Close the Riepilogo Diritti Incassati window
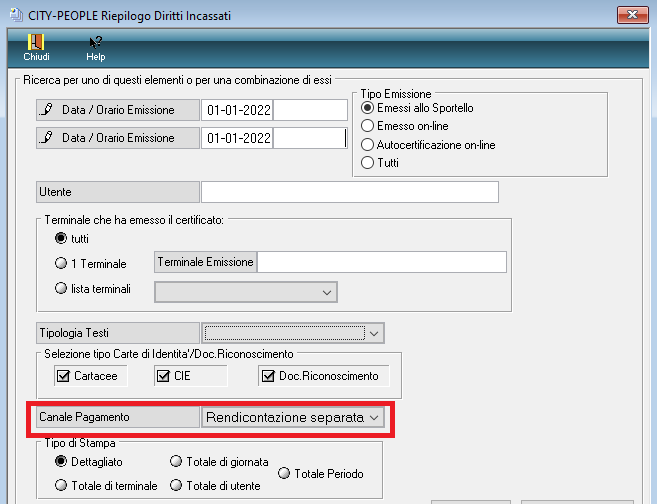Viewport: 657px width, 504px height. coord(631,14)
